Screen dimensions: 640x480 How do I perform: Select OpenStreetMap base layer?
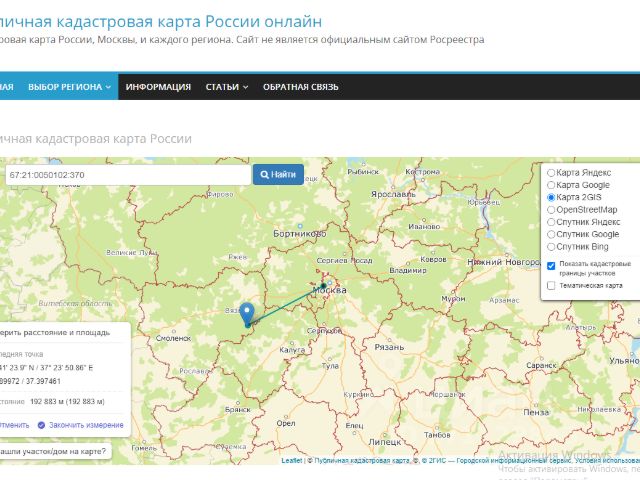[x=551, y=210]
